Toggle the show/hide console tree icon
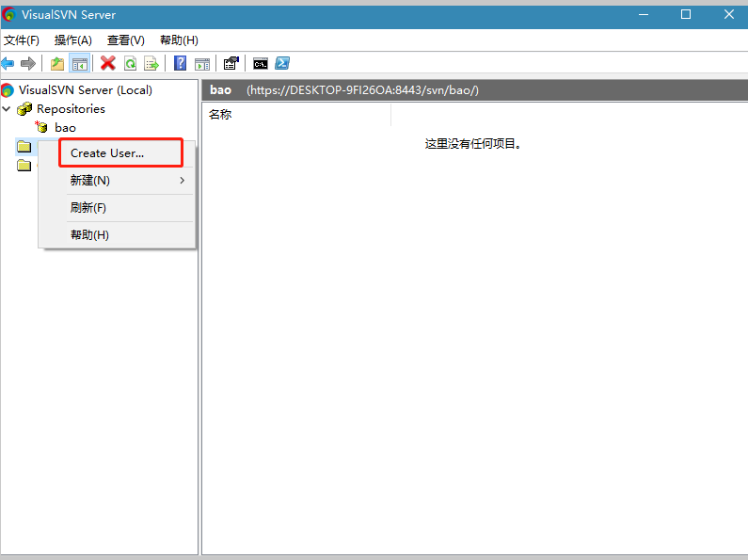748x560 pixels. coord(80,63)
